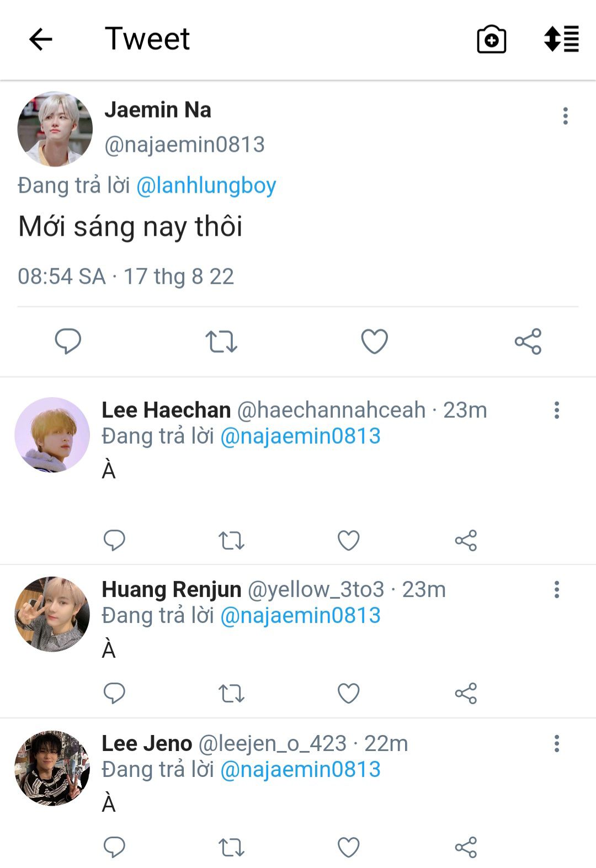The width and height of the screenshot is (596, 868).
Task: Open Lee Haechan's profile avatar
Action: (x=52, y=435)
